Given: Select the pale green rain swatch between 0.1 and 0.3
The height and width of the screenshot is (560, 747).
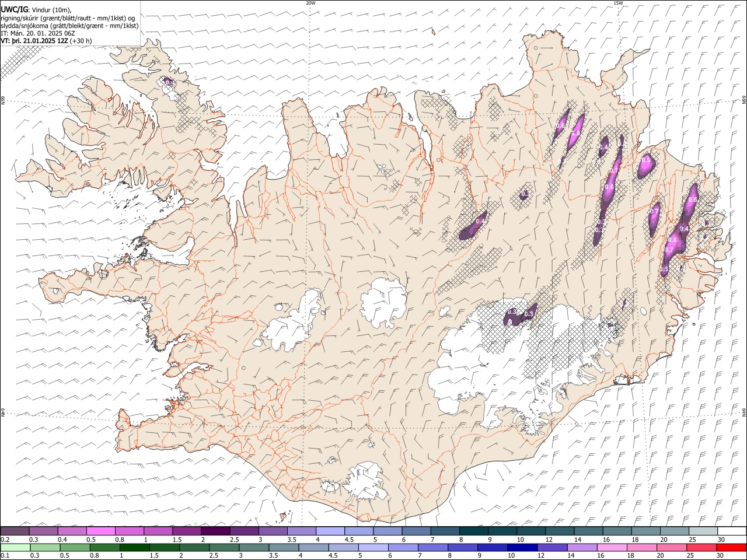Looking at the screenshot, I should [15, 547].
